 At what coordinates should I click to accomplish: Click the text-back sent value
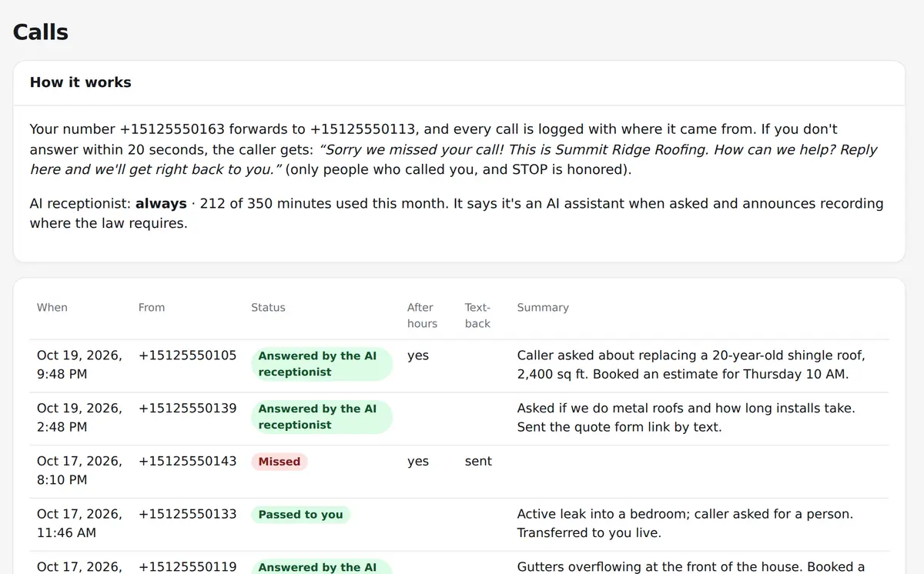click(x=478, y=461)
